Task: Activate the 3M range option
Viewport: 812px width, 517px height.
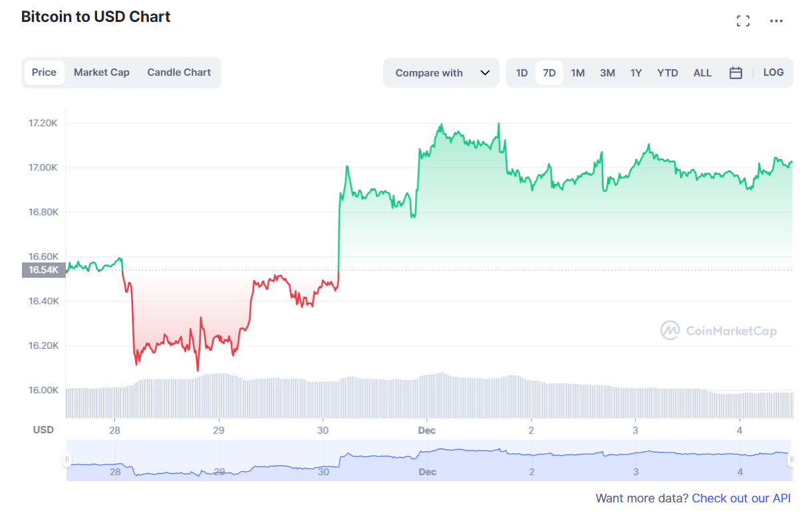Action: pyautogui.click(x=607, y=72)
